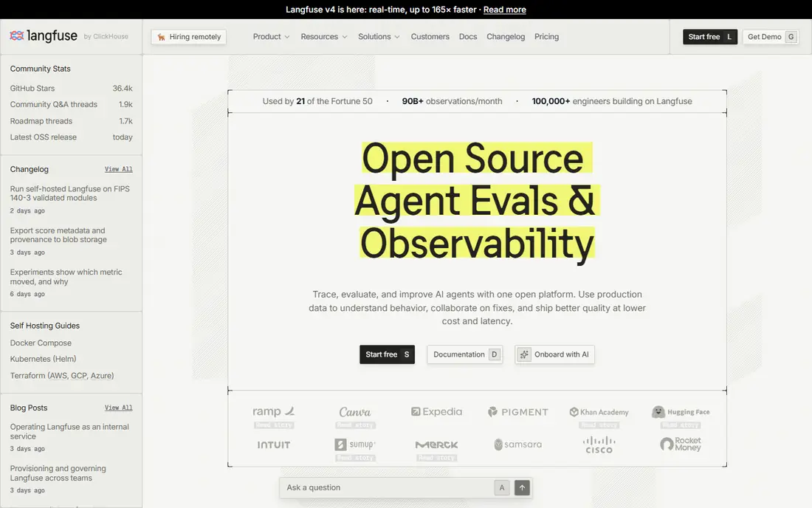Click the Expedia logo
Viewport: 812px width, 508px height.
pos(436,412)
